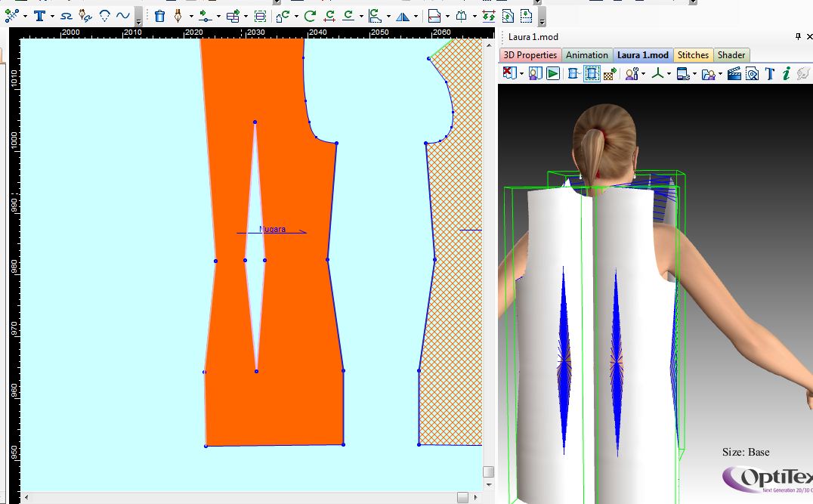Click the horizontal scrollbar thumb below canvas
Screen dimensions: 813x504
tap(462, 496)
